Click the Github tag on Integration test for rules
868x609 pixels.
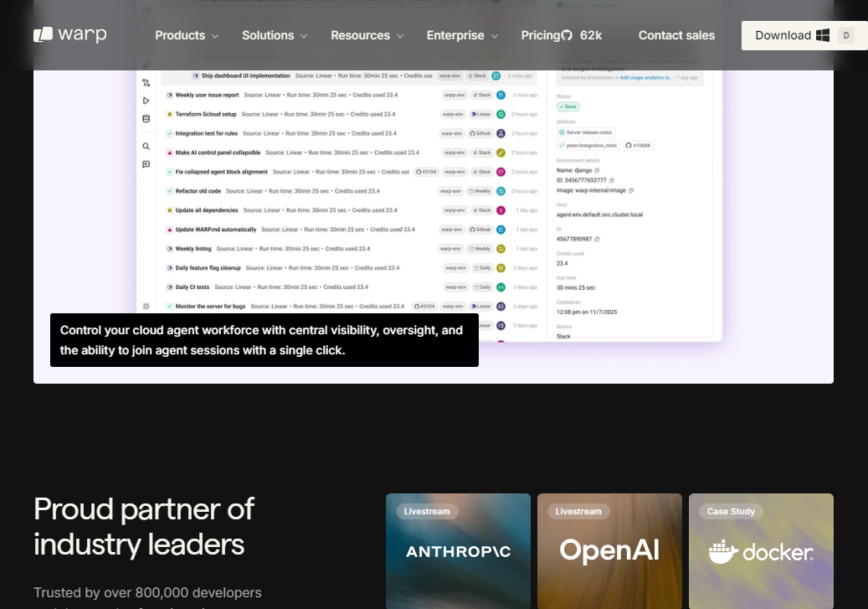480,133
